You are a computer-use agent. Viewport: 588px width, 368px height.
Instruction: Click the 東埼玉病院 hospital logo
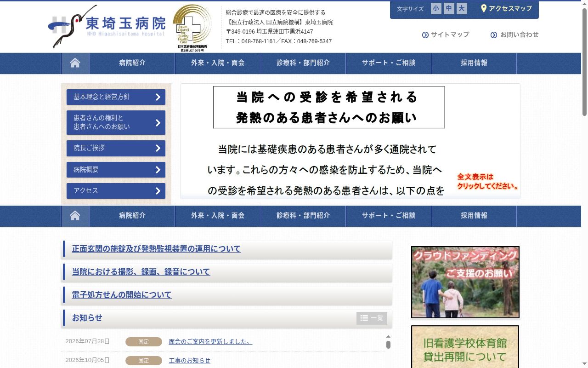tap(107, 27)
